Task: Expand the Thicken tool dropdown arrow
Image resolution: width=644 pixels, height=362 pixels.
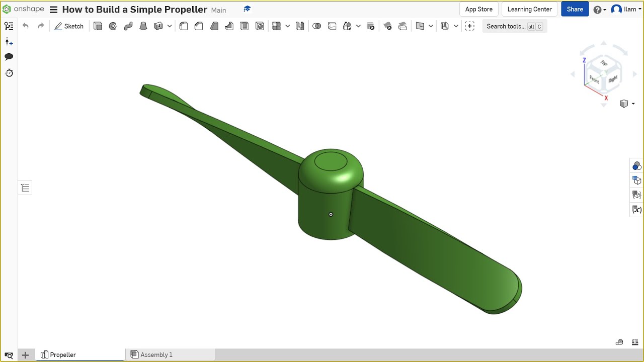Action: click(170, 26)
